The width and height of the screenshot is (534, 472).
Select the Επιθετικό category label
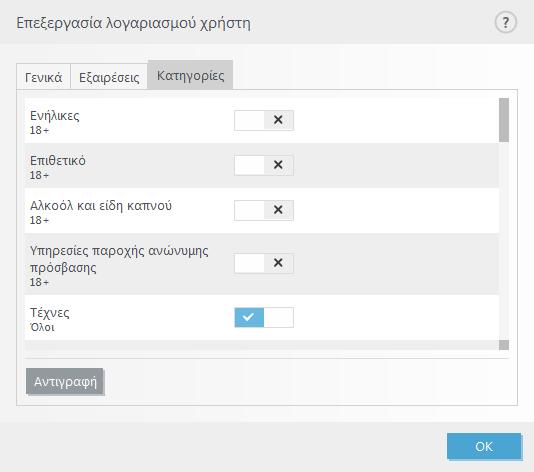point(58,160)
